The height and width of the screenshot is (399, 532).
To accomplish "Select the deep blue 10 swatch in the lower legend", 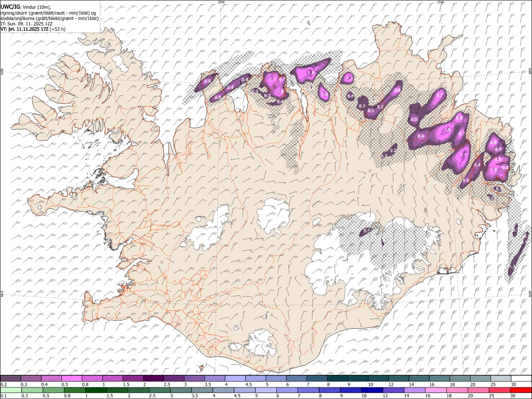I will click(372, 390).
